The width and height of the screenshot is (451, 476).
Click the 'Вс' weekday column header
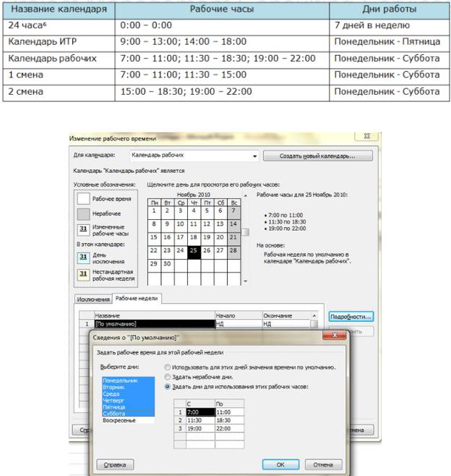[x=233, y=203]
